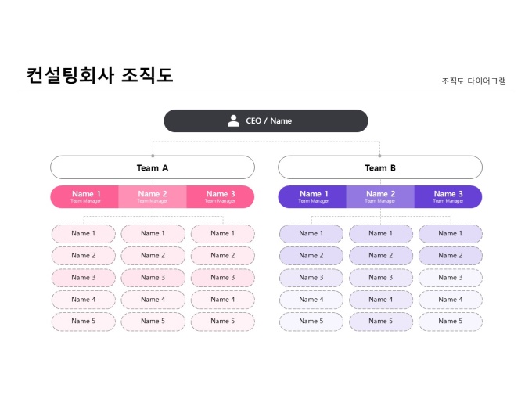Click Team A's pink Name 1 Team Manager
The width and height of the screenshot is (532, 399).
coord(85,196)
